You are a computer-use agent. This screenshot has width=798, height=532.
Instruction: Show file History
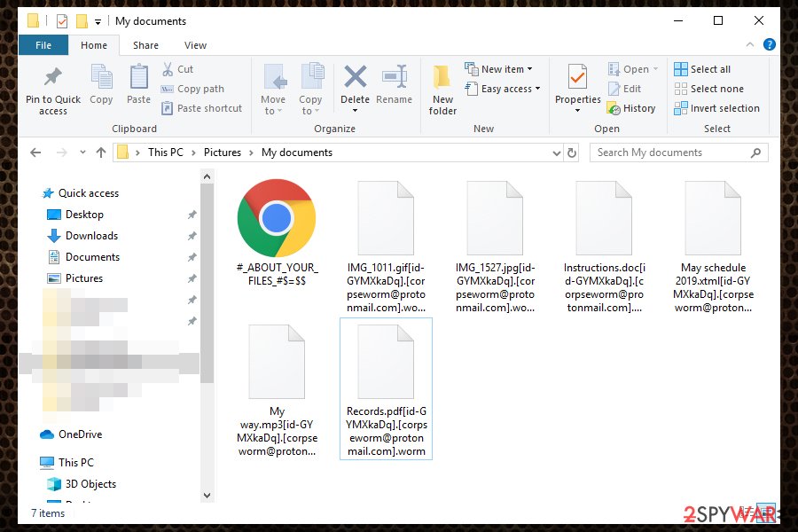[x=631, y=108]
